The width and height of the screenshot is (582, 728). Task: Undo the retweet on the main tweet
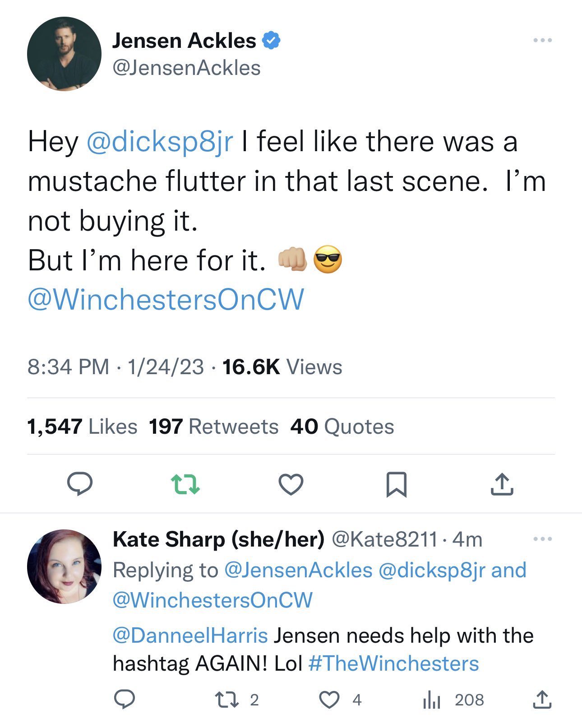coord(185,484)
